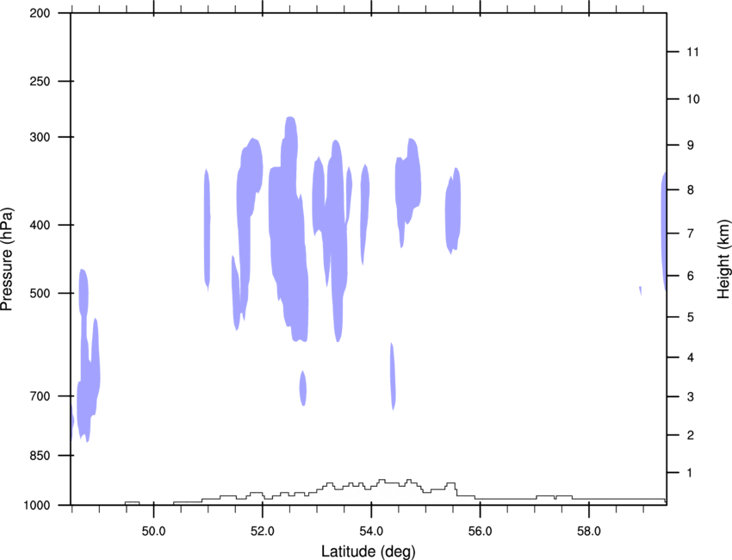Click the blue region at the right edge near 8 km
Image resolution: width=732 pixels, height=560 pixels.
point(663,231)
